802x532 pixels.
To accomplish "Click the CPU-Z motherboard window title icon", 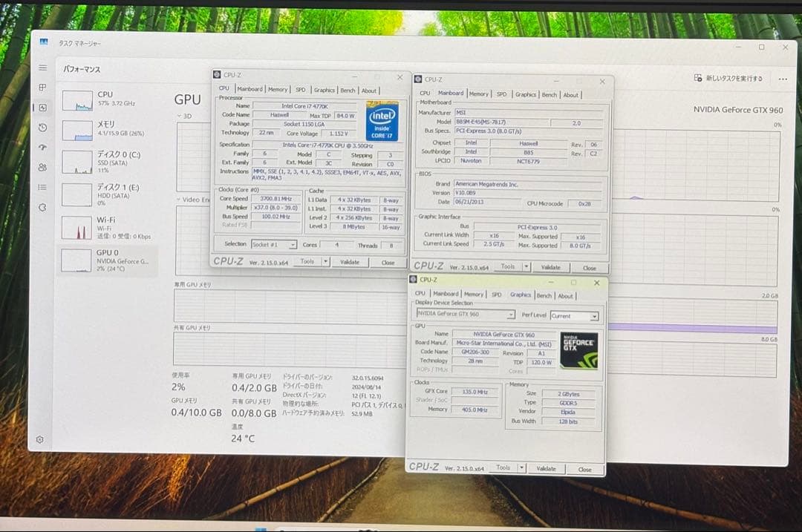I will pos(418,79).
